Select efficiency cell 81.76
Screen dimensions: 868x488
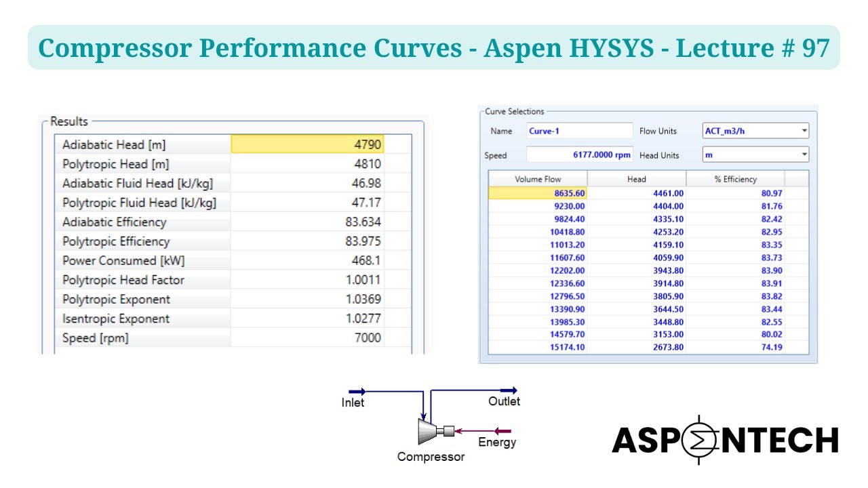pos(736,206)
